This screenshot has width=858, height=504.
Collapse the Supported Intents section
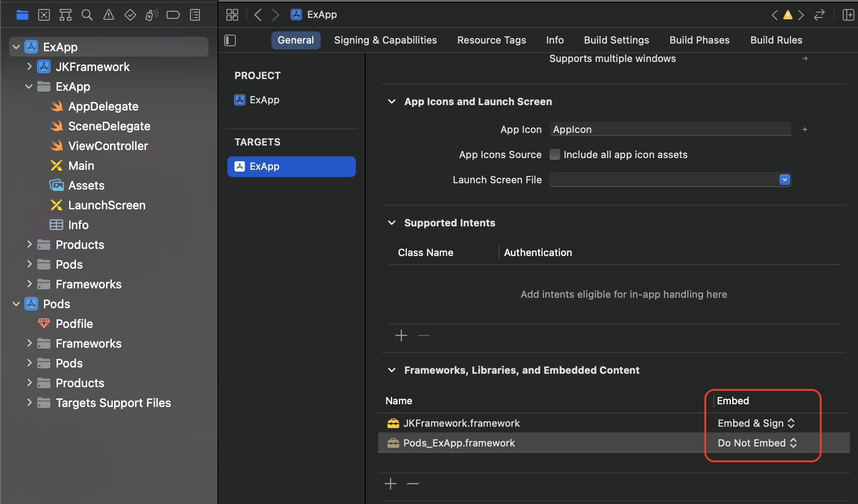(x=392, y=223)
